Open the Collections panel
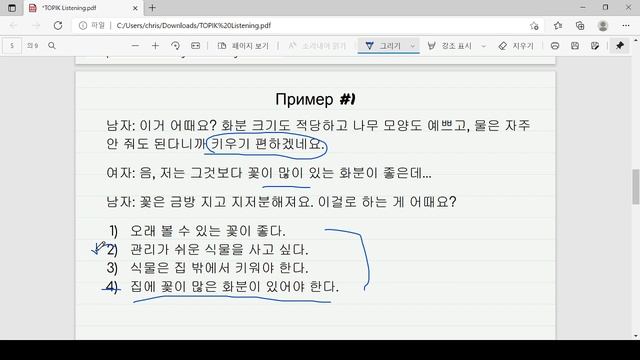Viewport: 640px width, 360px height. pyautogui.click(x=580, y=25)
